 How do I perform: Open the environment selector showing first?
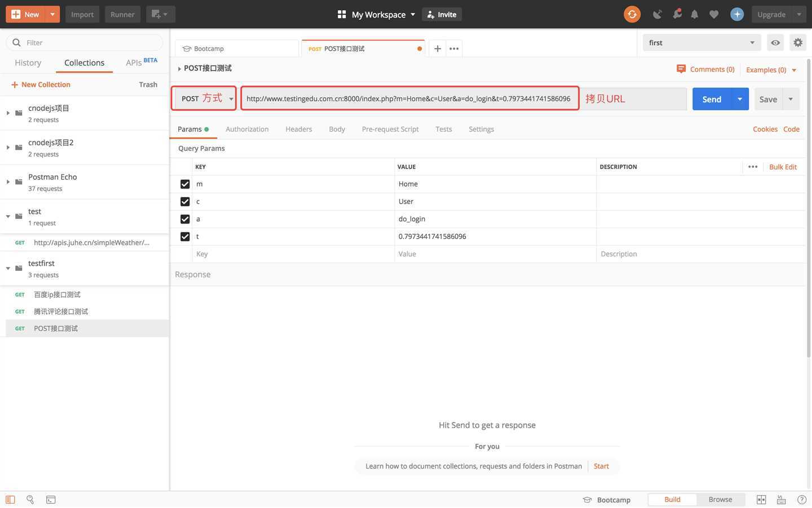pos(701,42)
